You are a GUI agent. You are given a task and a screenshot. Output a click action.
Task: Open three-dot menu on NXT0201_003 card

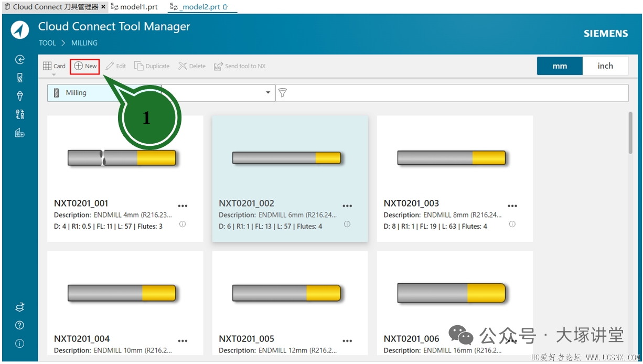(x=512, y=206)
